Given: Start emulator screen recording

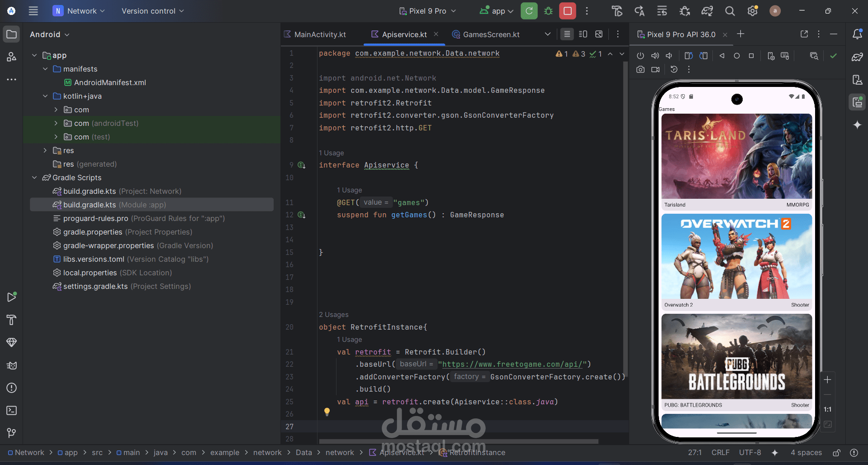Looking at the screenshot, I should [655, 69].
